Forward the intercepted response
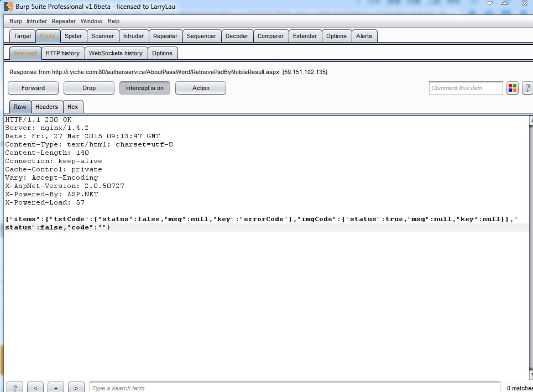Screen dimensions: 533x392 tap(33, 88)
